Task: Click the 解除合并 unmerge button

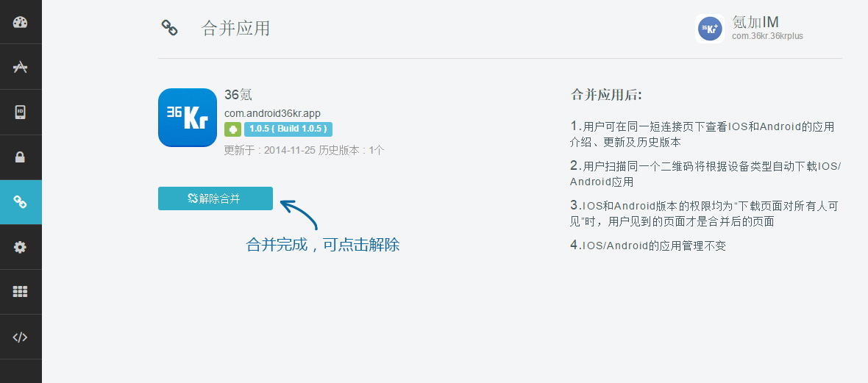Action: click(216, 198)
